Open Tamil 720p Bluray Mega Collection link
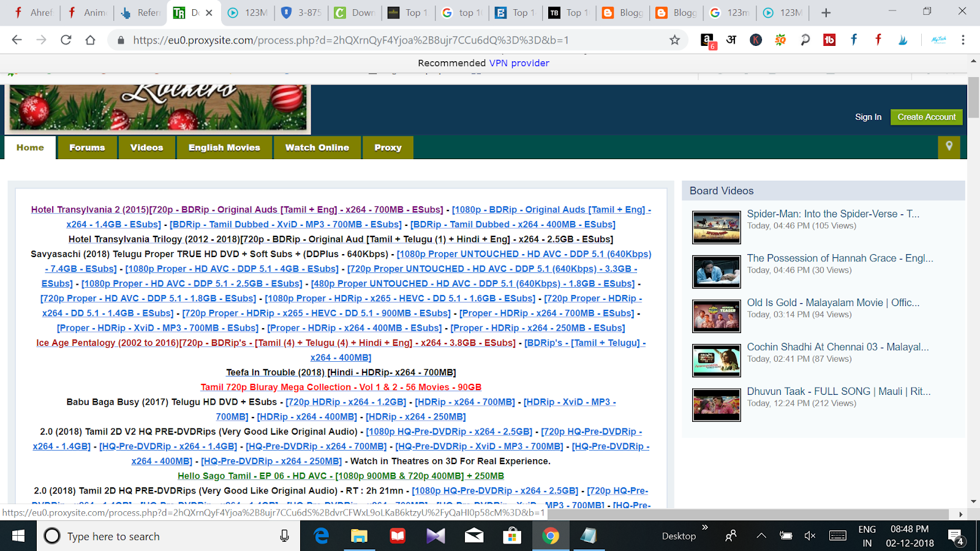Image resolution: width=980 pixels, height=551 pixels. pyautogui.click(x=341, y=387)
